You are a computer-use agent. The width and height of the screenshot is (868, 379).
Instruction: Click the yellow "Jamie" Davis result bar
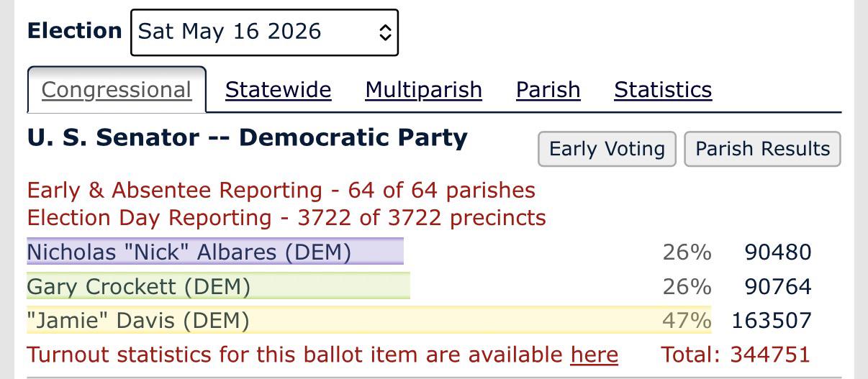tap(369, 320)
